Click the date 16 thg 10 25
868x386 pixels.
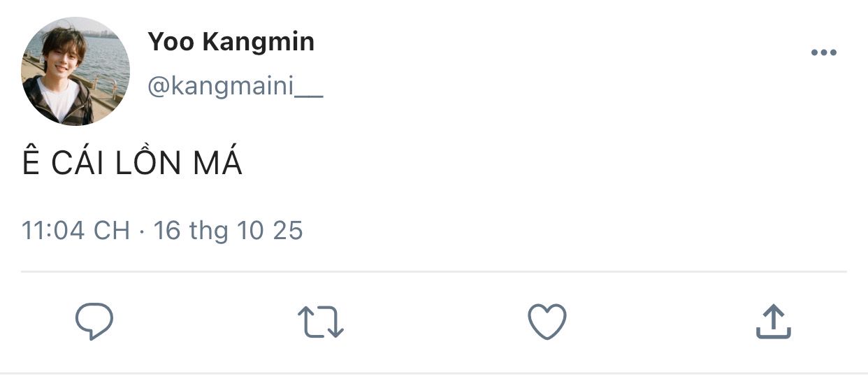point(228,231)
